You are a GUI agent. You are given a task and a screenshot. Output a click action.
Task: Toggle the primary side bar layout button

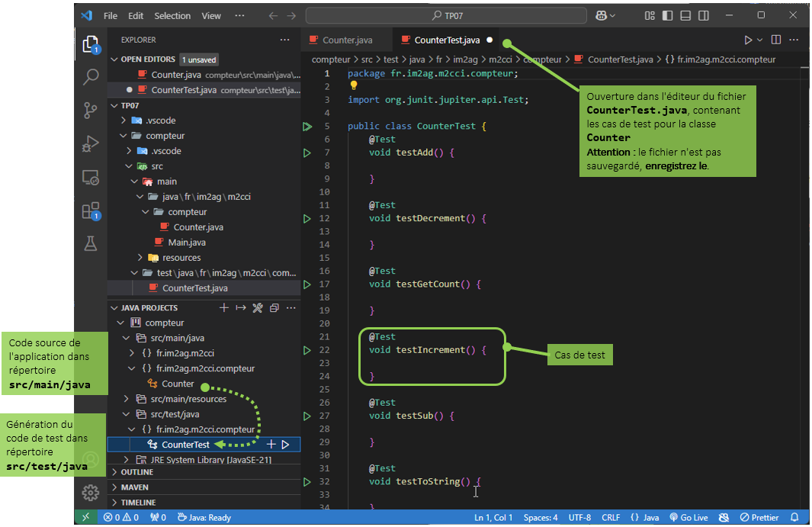coord(667,15)
